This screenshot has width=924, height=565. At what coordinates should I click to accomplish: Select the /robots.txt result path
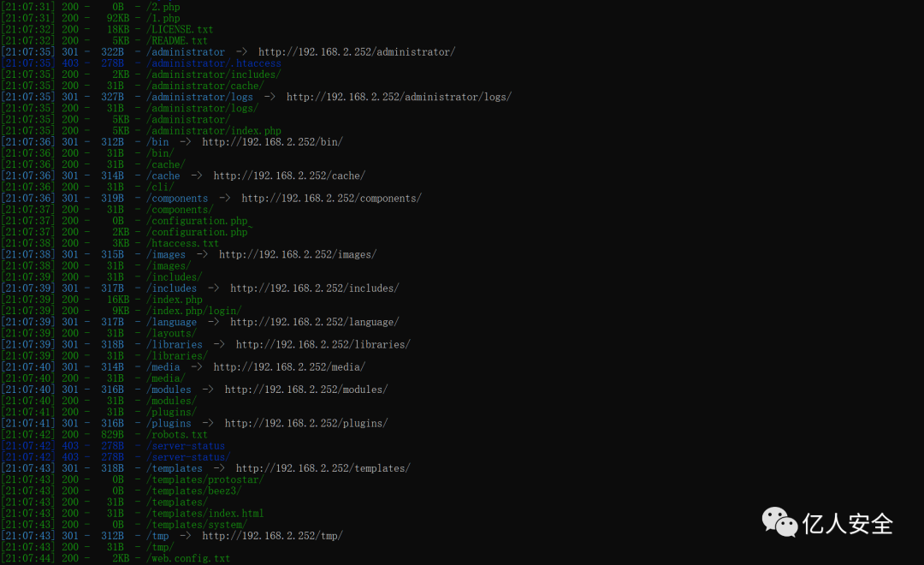pyautogui.click(x=177, y=435)
